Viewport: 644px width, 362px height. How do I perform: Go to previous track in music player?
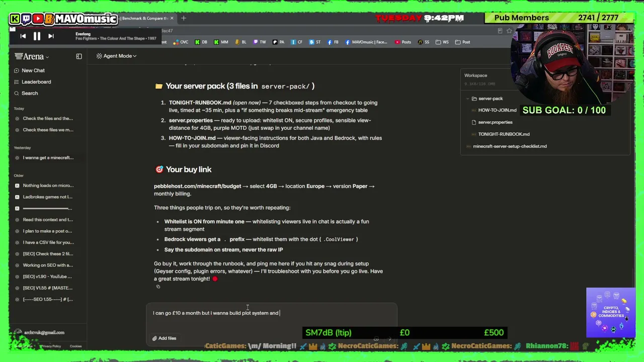click(23, 36)
